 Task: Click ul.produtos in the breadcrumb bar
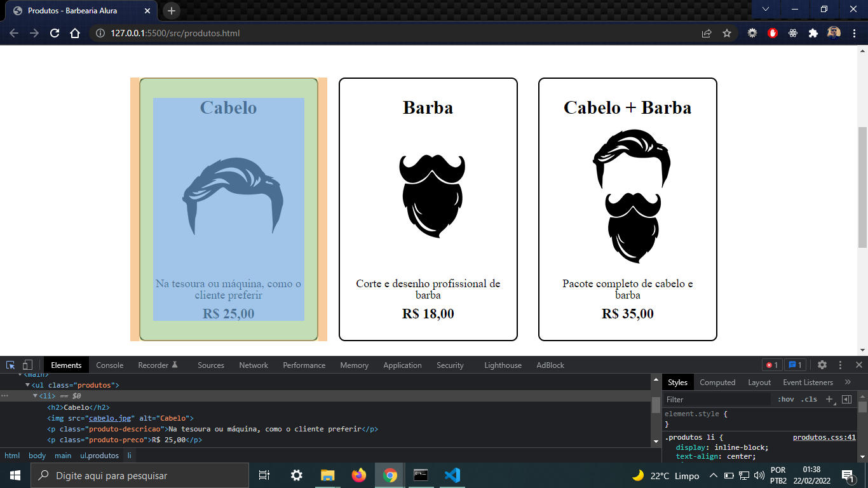(x=99, y=456)
